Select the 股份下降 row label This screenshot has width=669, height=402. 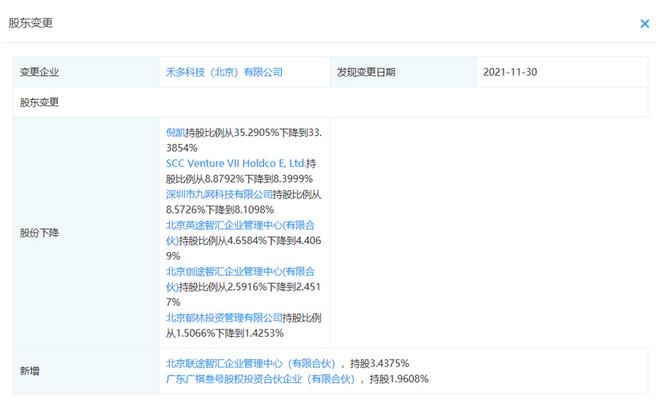coord(39,233)
